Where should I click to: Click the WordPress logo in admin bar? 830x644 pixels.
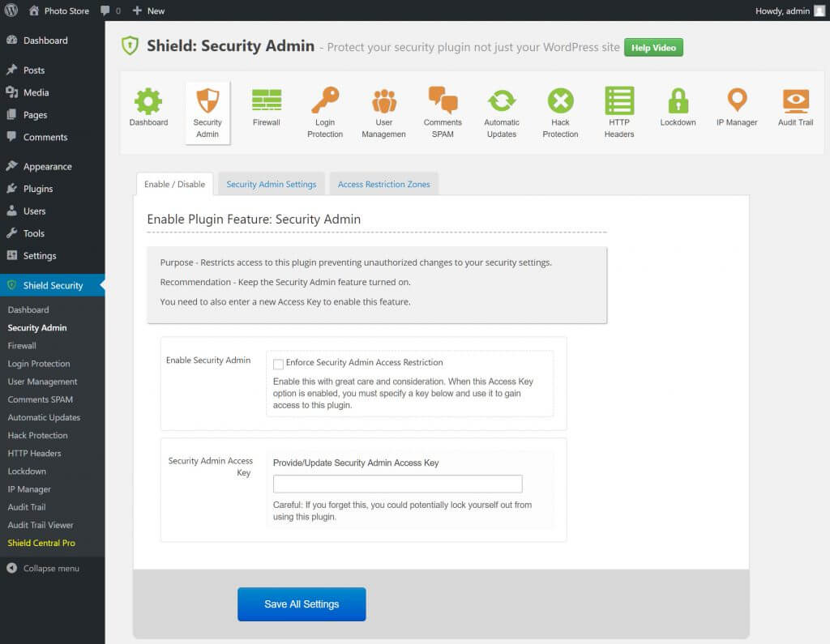pos(11,11)
